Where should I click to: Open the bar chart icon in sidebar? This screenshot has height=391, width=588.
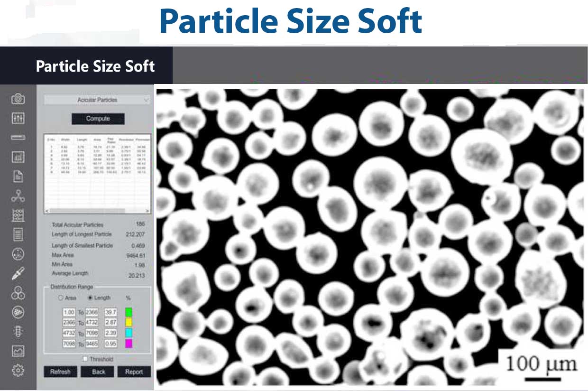tap(18, 157)
